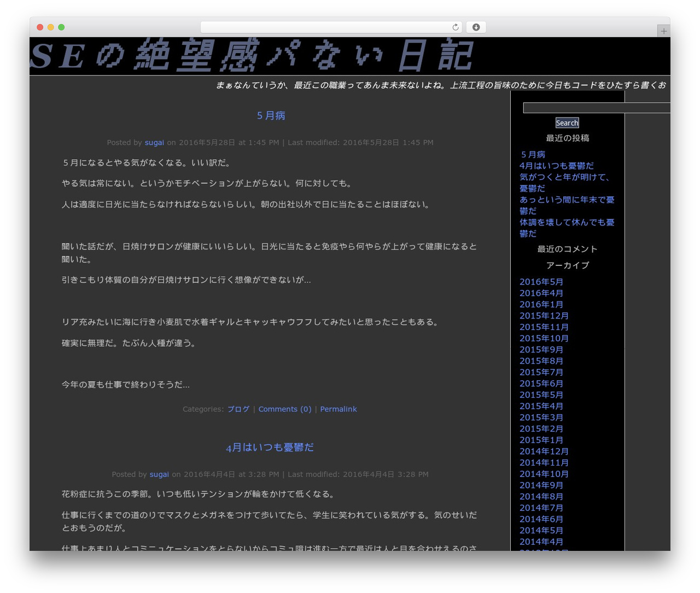Open the 2014年8月 archive

541,497
